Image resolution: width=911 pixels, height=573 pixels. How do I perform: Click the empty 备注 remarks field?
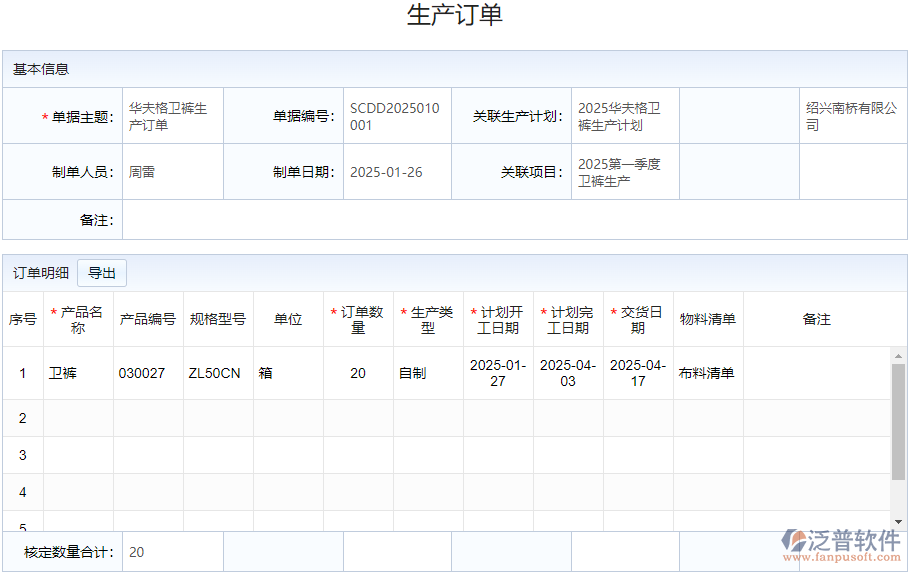[x=514, y=220]
